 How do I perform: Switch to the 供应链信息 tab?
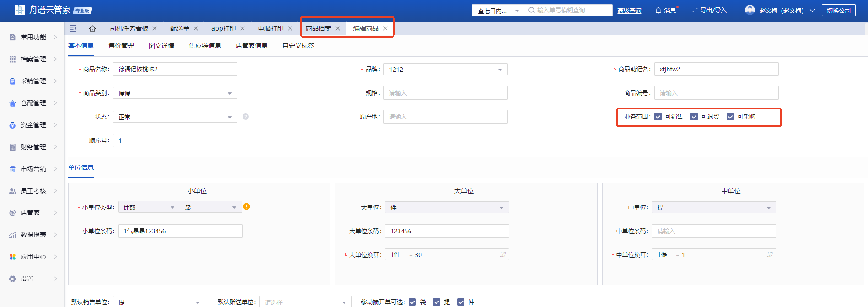(205, 46)
